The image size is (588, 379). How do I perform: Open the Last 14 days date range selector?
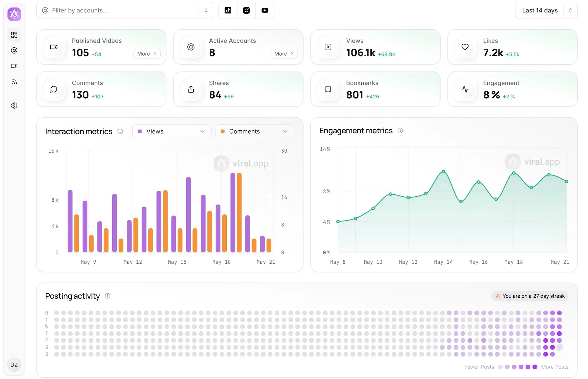546,10
